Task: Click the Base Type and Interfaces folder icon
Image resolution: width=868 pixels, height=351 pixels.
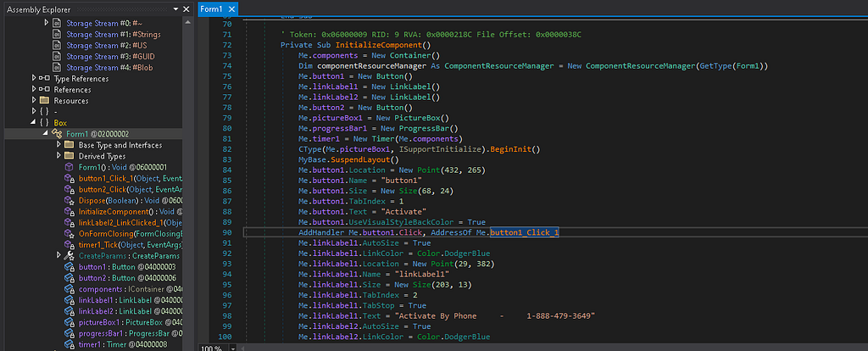Action: [69, 145]
